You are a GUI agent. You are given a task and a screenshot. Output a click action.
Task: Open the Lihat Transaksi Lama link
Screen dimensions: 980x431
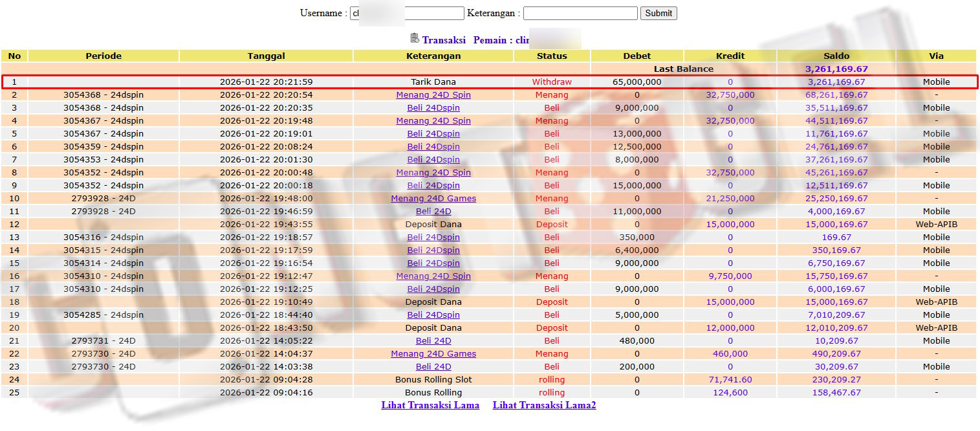pos(430,405)
